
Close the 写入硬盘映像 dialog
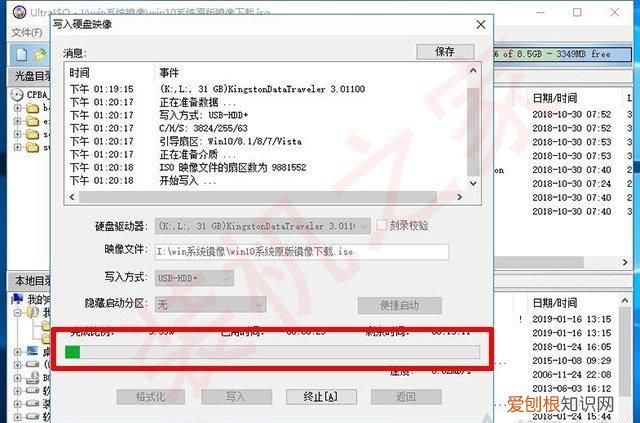tap(481, 25)
